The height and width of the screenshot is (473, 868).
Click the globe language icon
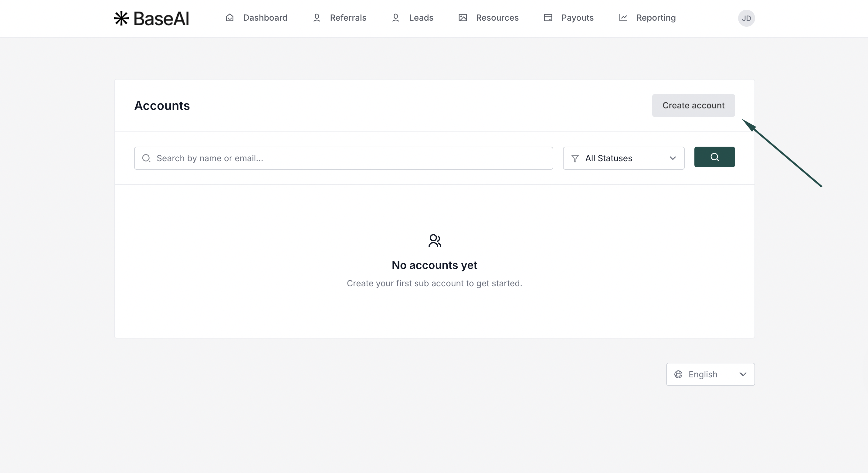(678, 374)
